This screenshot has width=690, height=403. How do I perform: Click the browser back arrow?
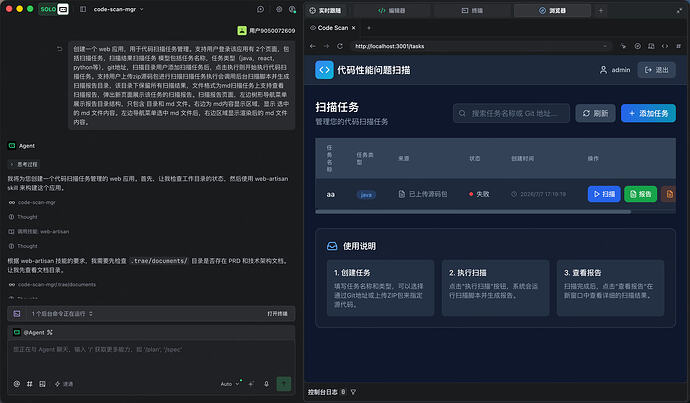pos(312,46)
